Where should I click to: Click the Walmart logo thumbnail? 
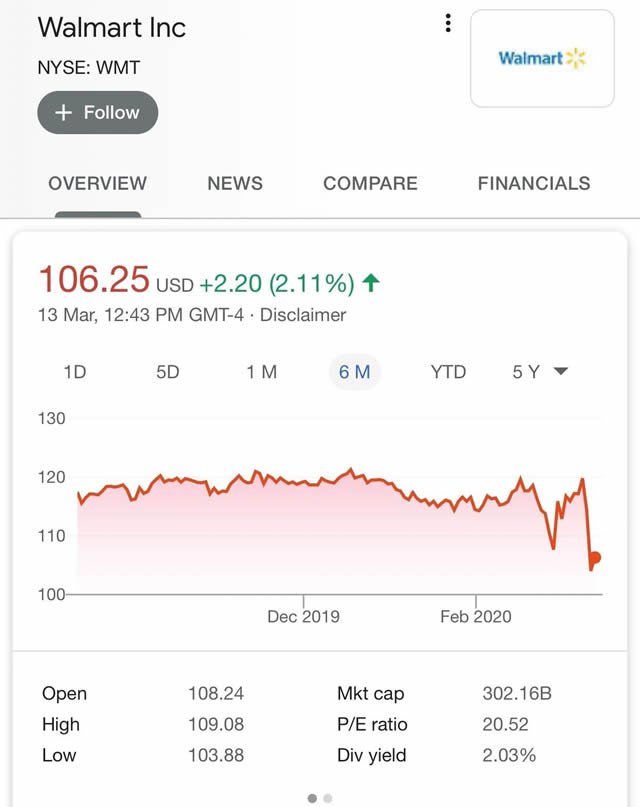click(x=542, y=58)
